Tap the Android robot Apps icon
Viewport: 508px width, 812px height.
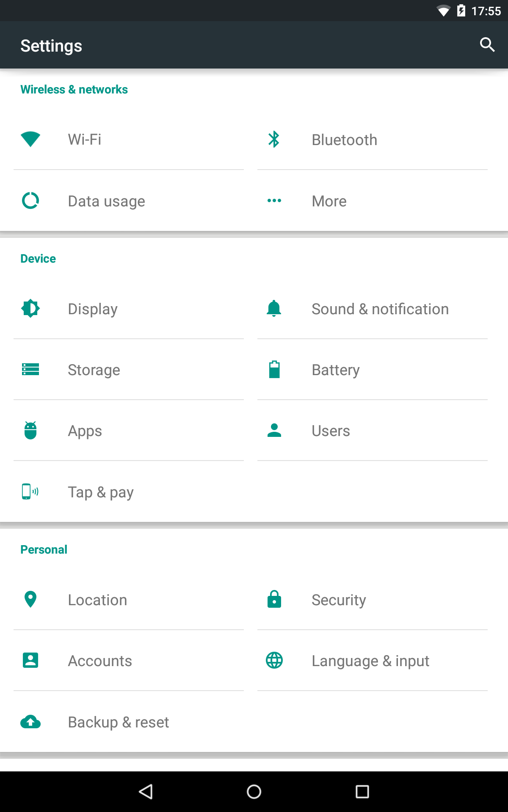pos(30,431)
